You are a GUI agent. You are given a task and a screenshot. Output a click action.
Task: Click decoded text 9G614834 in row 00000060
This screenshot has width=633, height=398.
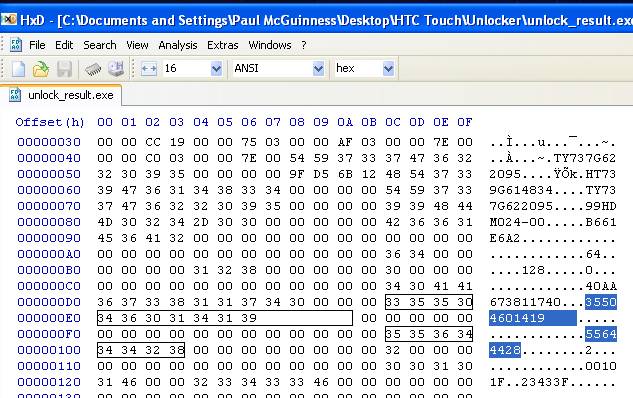coord(521,190)
